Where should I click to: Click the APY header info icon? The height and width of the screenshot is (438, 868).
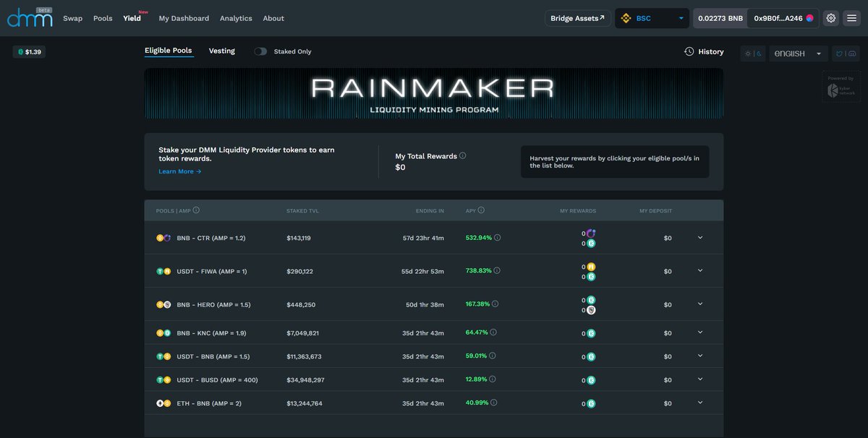481,210
